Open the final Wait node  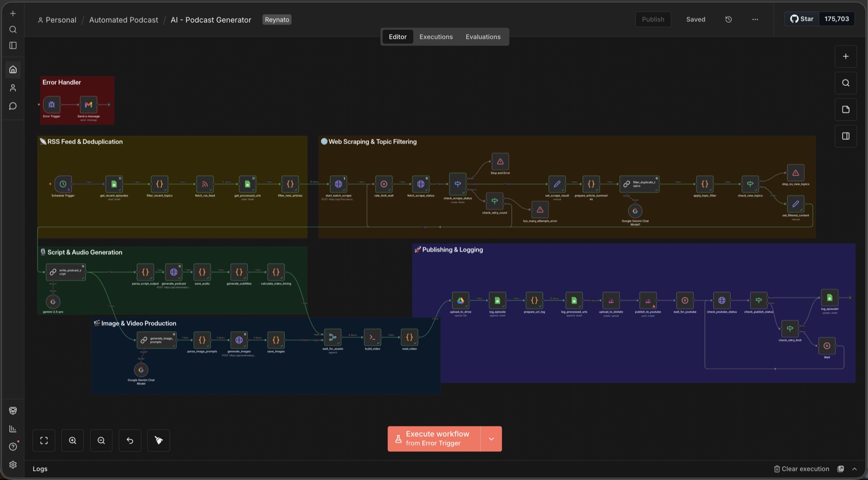pyautogui.click(x=827, y=345)
